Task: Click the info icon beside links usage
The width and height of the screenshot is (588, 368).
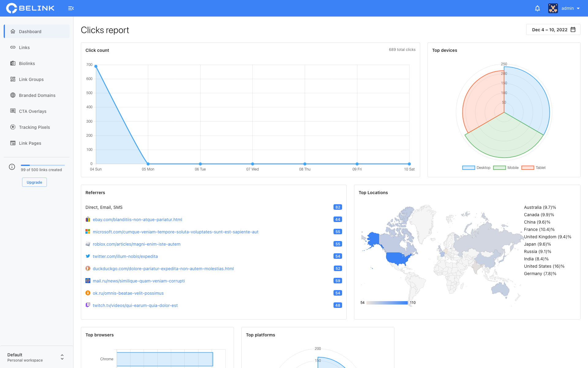Action: coord(12,167)
